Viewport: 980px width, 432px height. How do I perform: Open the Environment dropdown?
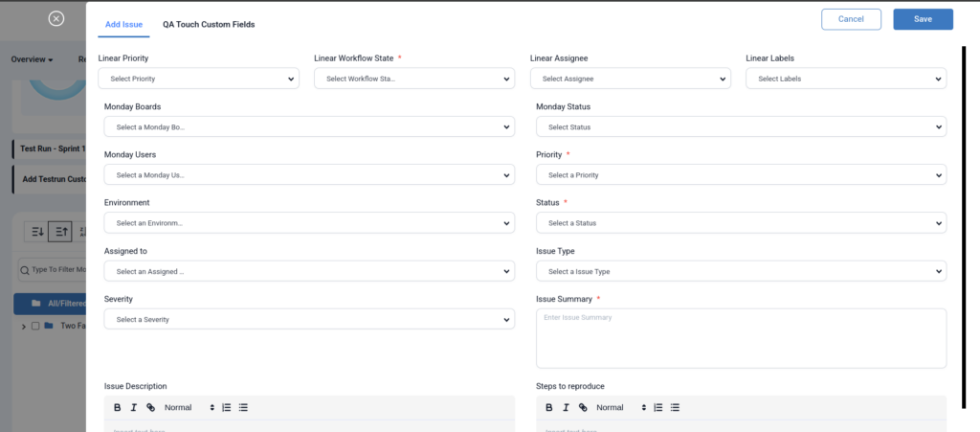point(309,222)
